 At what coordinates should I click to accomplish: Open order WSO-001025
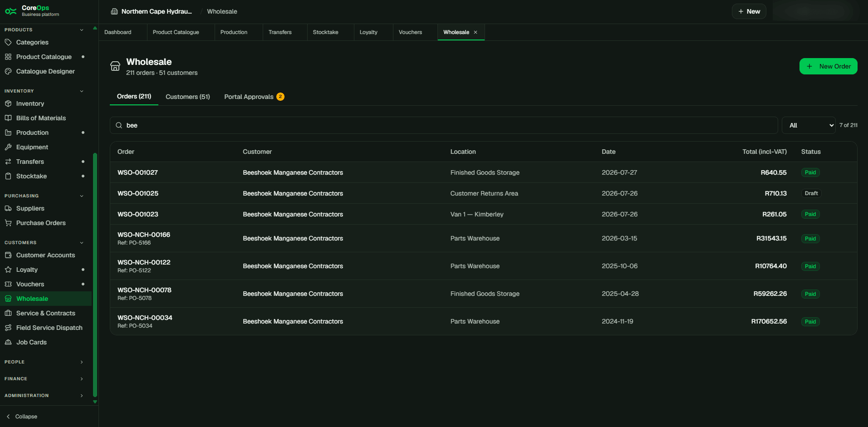pyautogui.click(x=138, y=193)
